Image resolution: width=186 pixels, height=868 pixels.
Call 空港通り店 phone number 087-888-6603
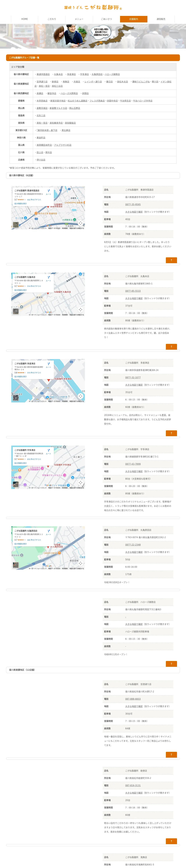133,699
